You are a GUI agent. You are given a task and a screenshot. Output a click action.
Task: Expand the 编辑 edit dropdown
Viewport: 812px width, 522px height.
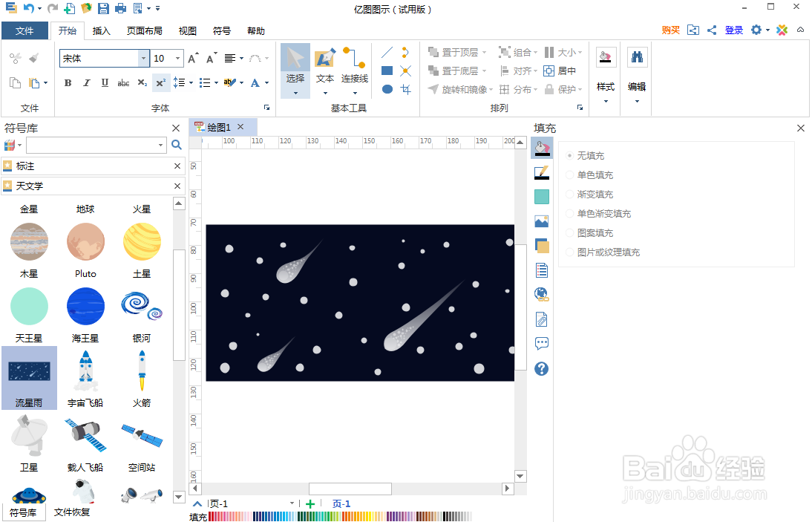pos(637,101)
